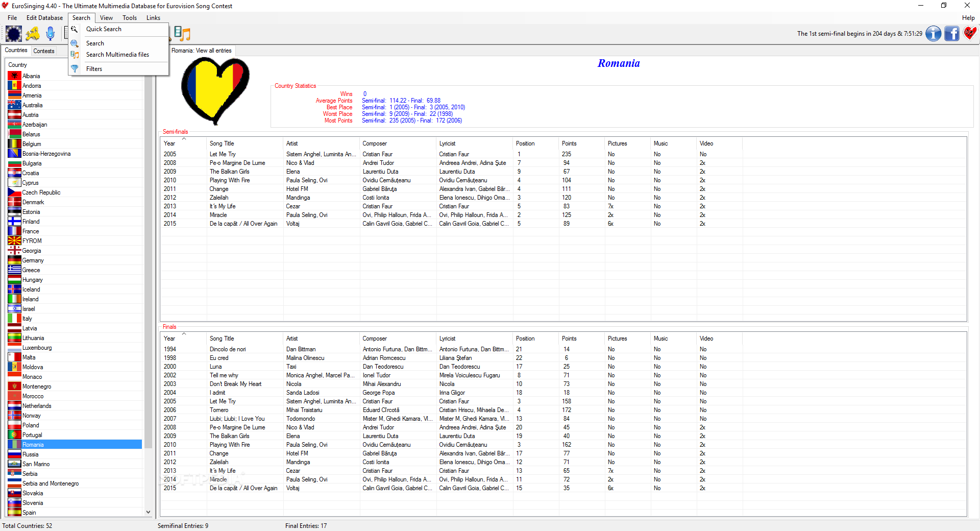Click the San Marino flag icon

pyautogui.click(x=14, y=464)
